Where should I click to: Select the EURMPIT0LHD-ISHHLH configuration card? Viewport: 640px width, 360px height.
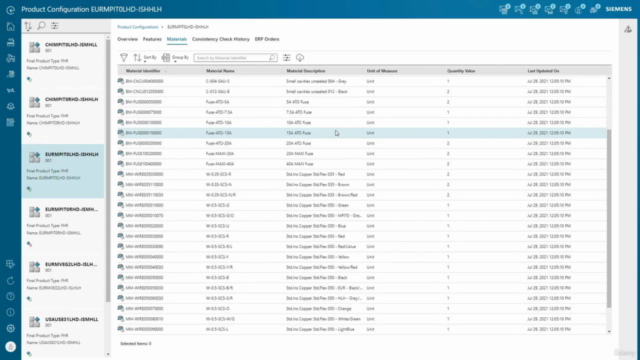63,171
